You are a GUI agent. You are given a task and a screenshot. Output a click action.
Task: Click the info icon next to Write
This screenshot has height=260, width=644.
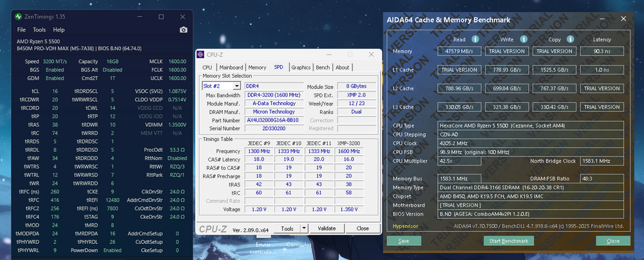[x=524, y=39]
